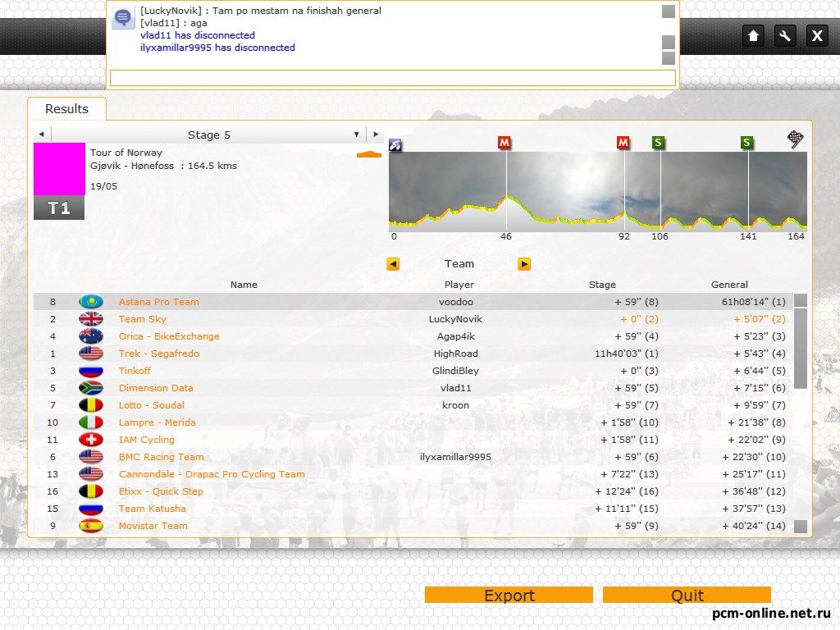Click chat scroll down button
Screen dimensions: 840x630
(x=668, y=58)
